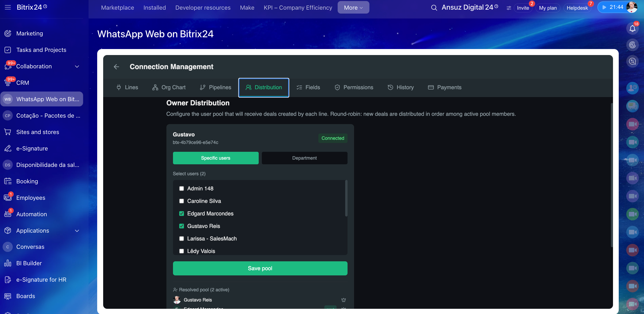Open Cotação - Pacotes app item
644x314 pixels.
click(x=42, y=116)
